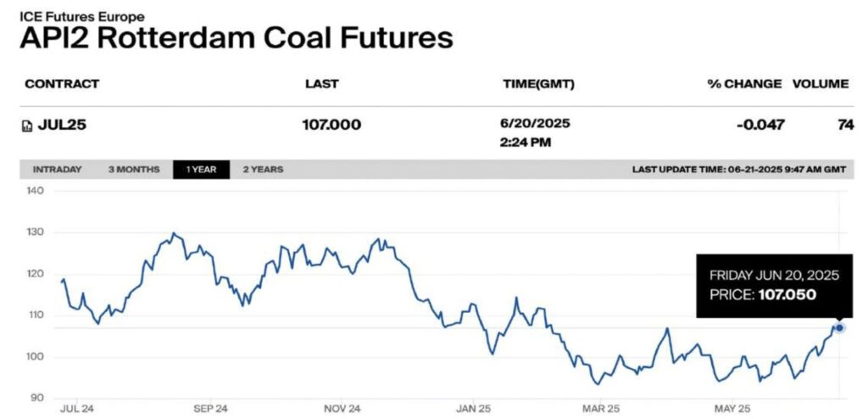
Task: Click the Volume column header
Action: click(820, 84)
